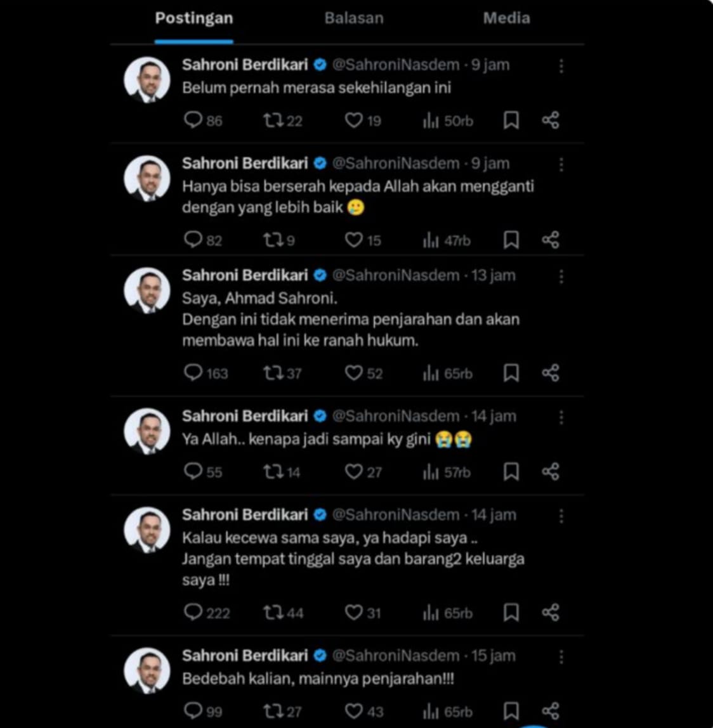Like the 'Saya, Ahmad Sahroni' post
The width and height of the screenshot is (713, 728).
[353, 373]
